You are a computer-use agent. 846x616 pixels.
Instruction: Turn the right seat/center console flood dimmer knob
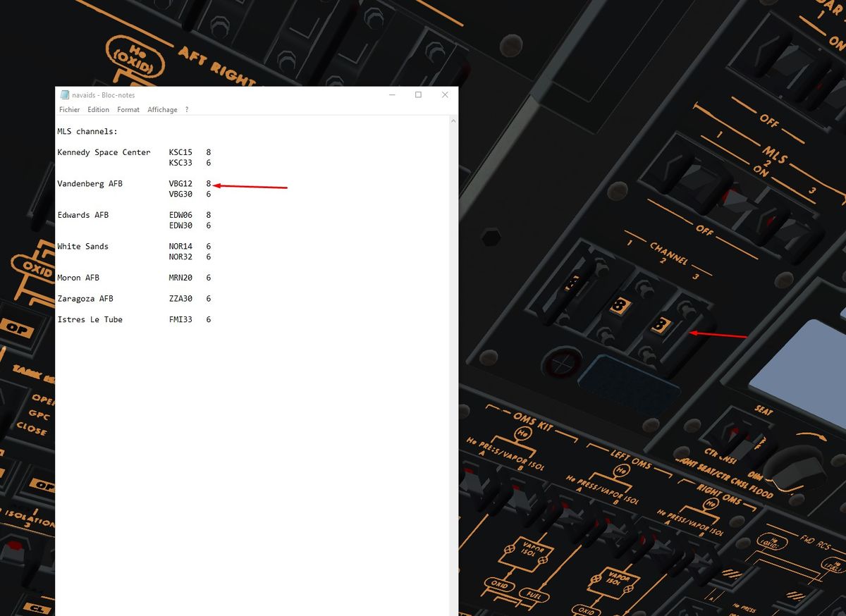(x=793, y=466)
